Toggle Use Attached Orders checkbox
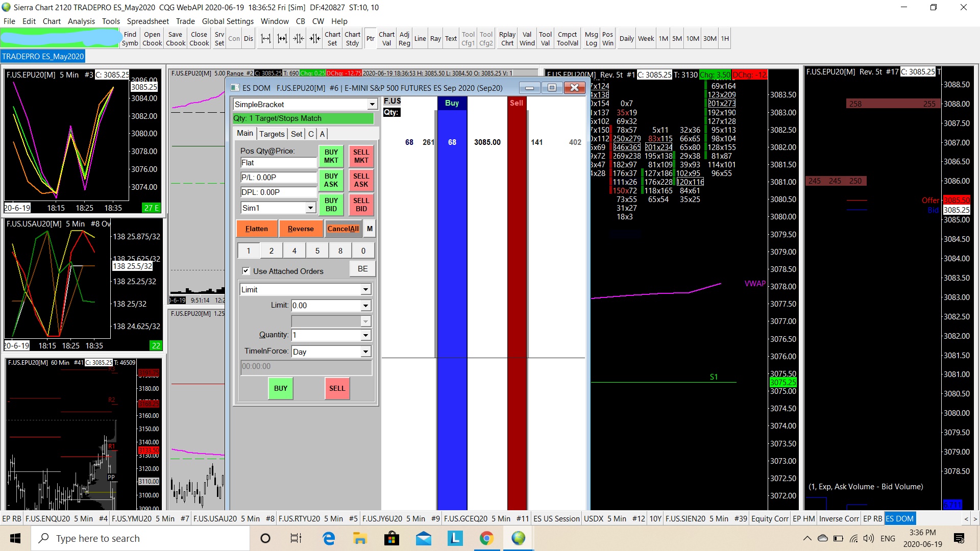Viewport: 980px width, 551px height. click(246, 271)
